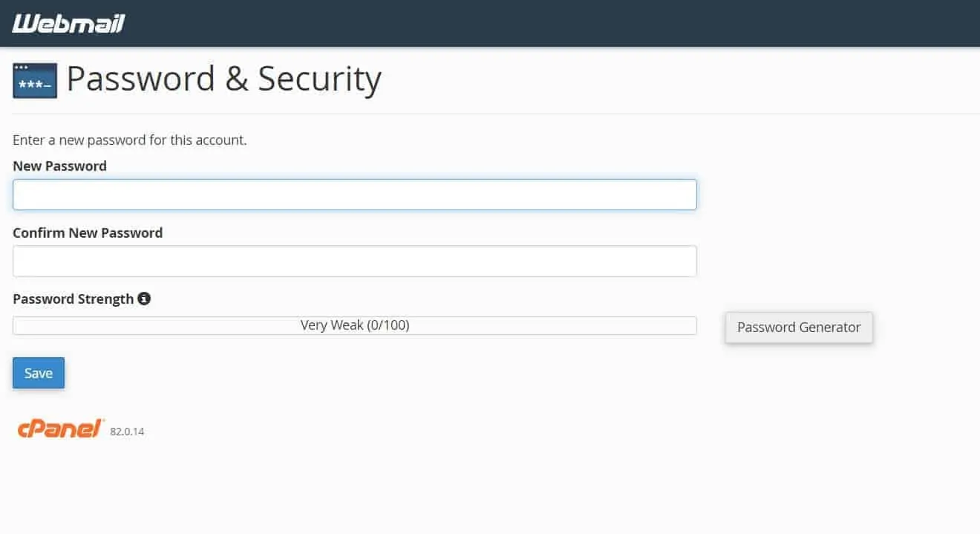Save the new password

(x=39, y=373)
